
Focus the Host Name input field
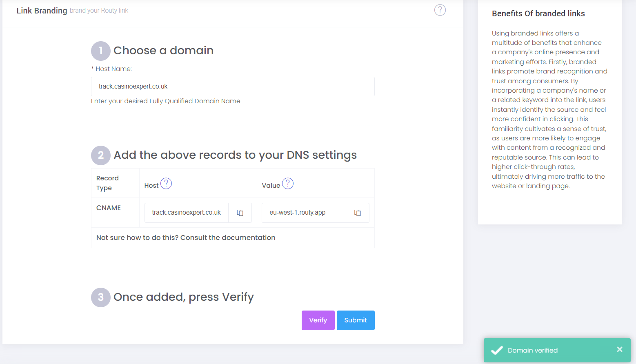(233, 87)
